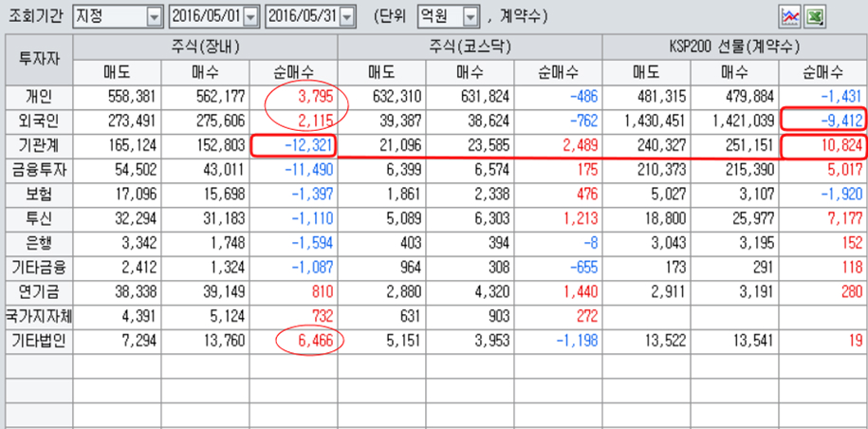
Task: Click the 외국인 investor row label
Action: tap(39, 121)
